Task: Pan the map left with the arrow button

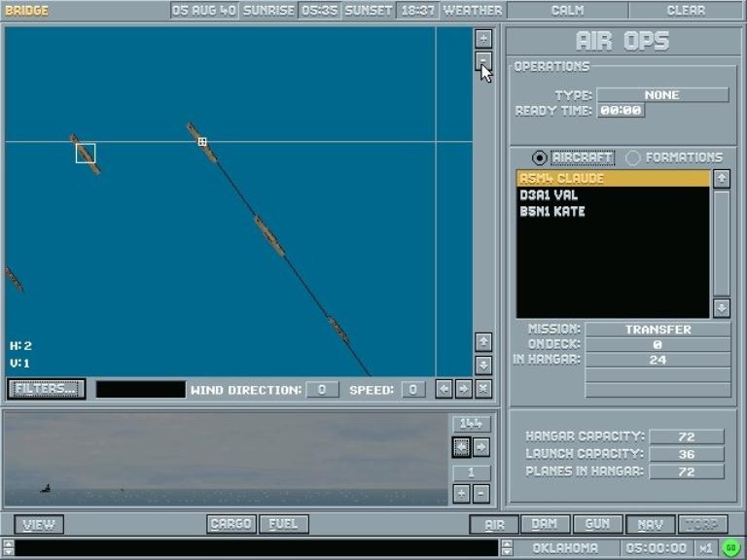Action: [444, 389]
